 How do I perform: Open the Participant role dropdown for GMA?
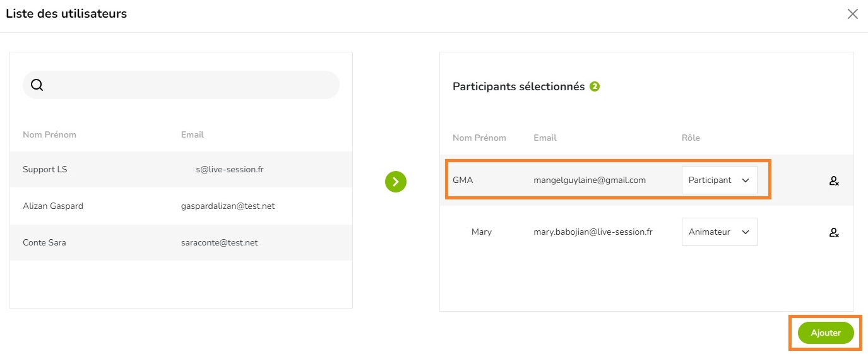click(x=719, y=180)
